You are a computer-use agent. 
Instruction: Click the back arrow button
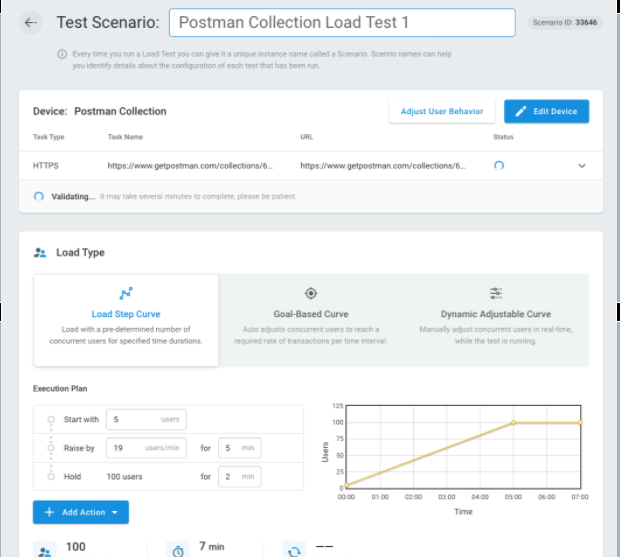point(30,22)
